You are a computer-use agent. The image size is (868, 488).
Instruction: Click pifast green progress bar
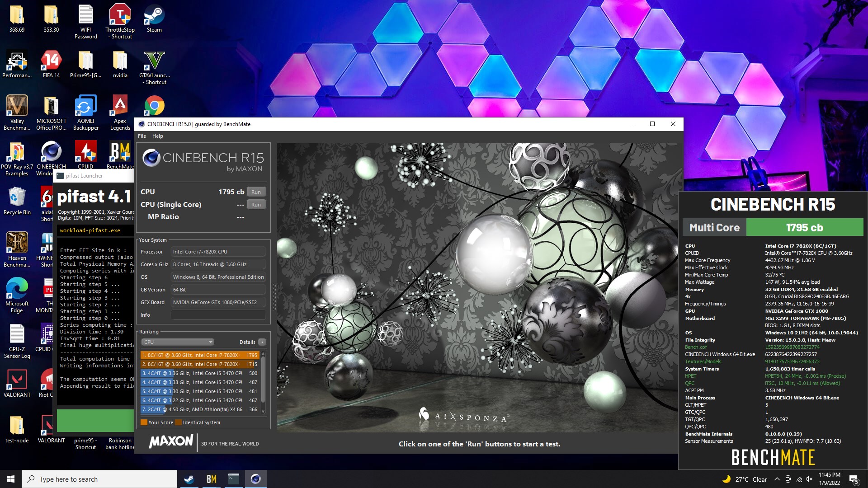pos(95,421)
